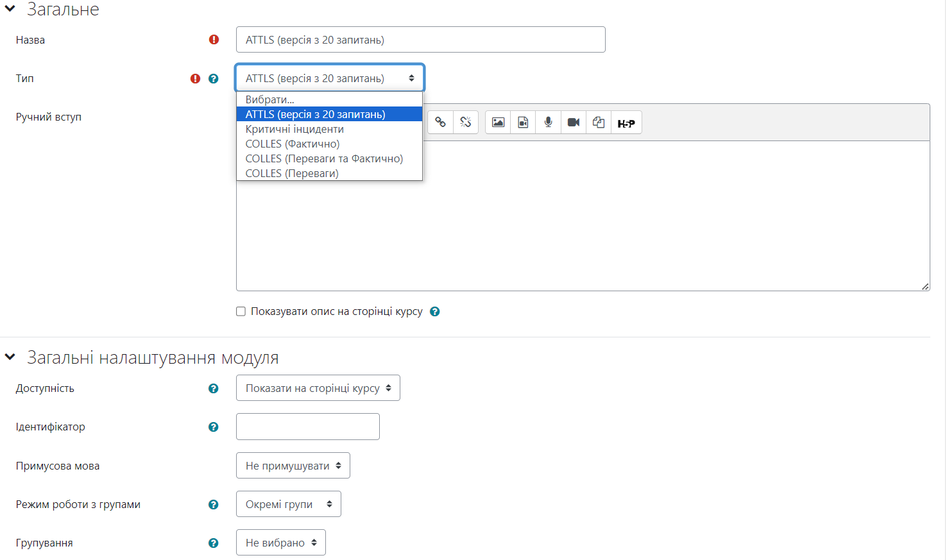Open help icon for Групування
Image resolution: width=947 pixels, height=560 pixels.
pos(214,543)
